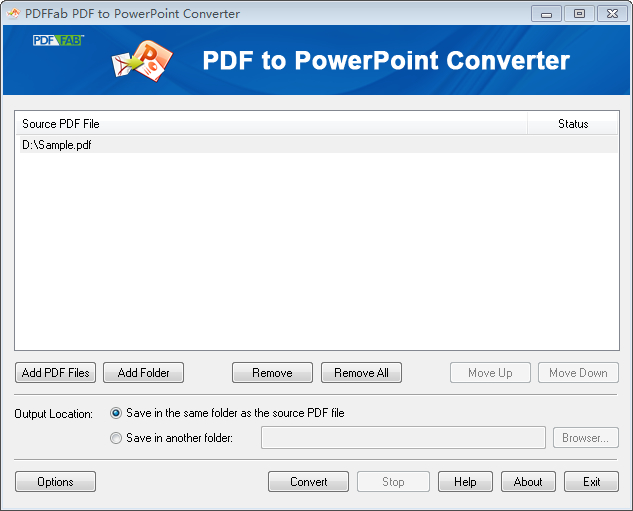Maximize the converter window
This screenshot has height=511, width=633.
579,14
